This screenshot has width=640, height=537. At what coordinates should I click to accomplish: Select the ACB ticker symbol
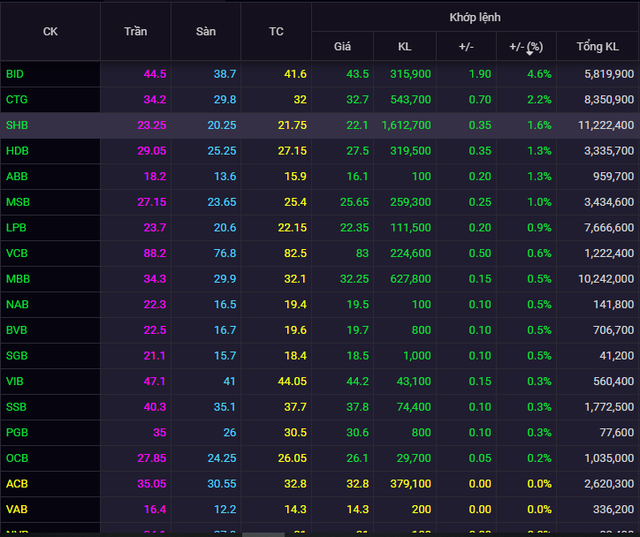coord(17,484)
